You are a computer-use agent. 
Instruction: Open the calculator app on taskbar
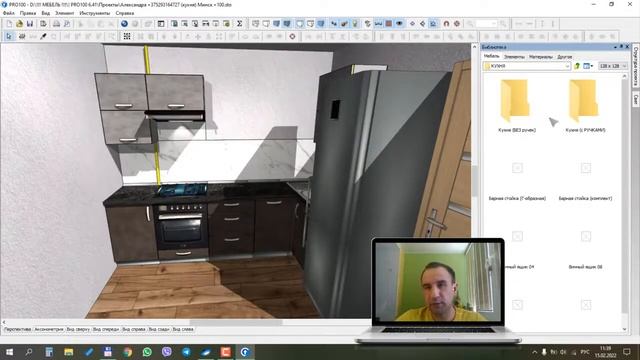pos(49,352)
